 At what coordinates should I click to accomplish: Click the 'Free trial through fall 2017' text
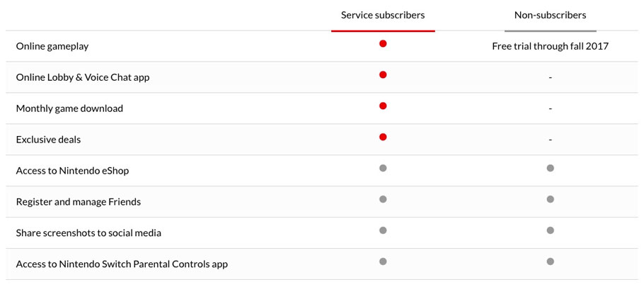coord(551,47)
